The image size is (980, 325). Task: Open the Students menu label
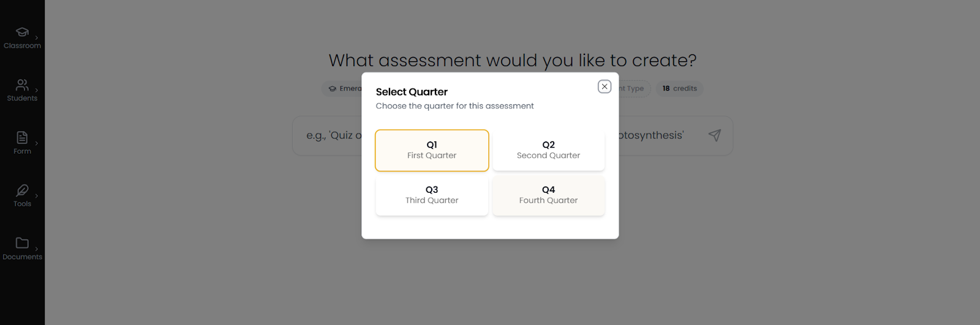click(22, 99)
